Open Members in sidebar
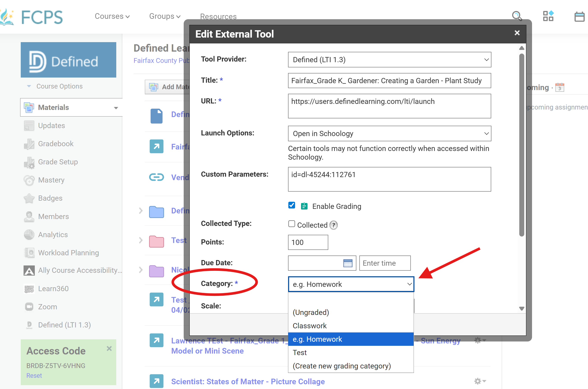The image size is (588, 389). (x=53, y=216)
